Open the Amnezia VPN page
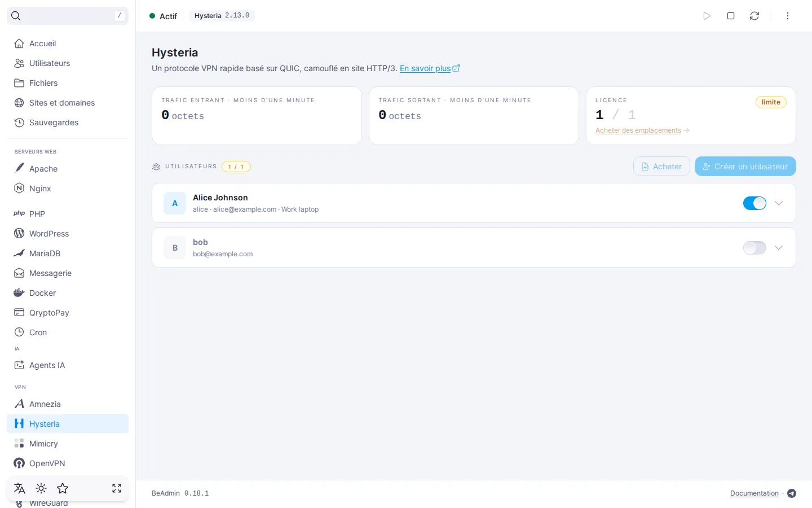The height and width of the screenshot is (508, 812). tap(68, 404)
